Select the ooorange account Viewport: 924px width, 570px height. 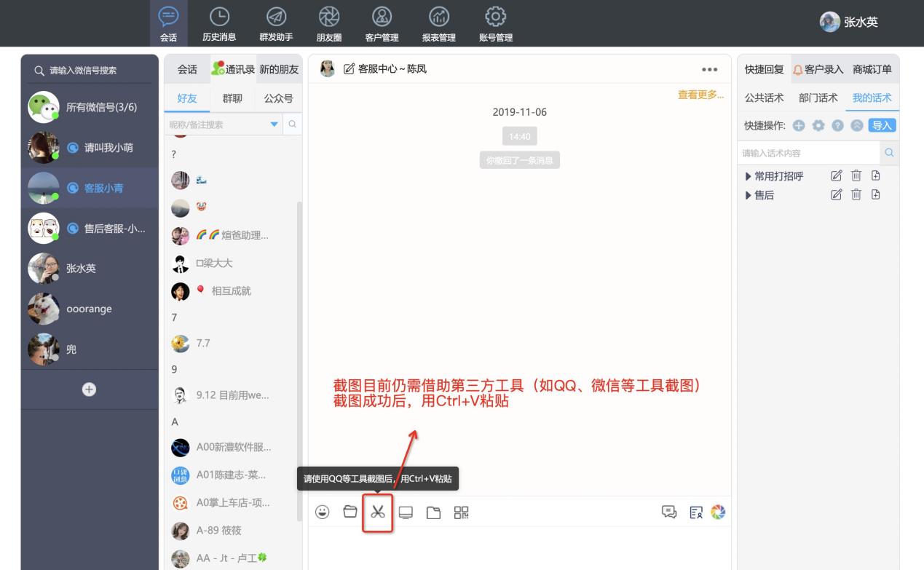(90, 309)
